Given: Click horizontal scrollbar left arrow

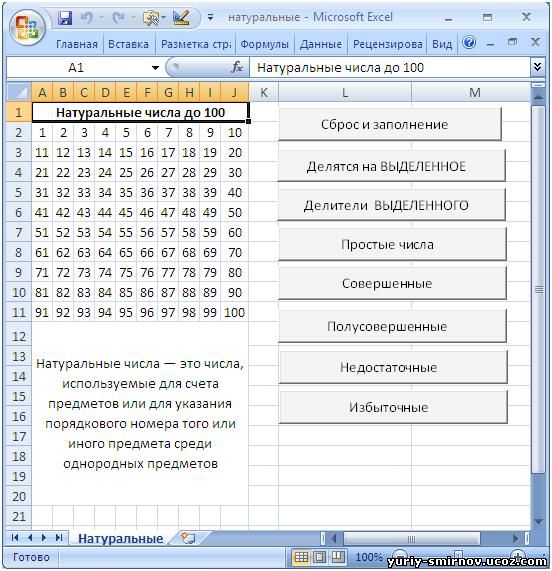Looking at the screenshot, I should [334, 538].
